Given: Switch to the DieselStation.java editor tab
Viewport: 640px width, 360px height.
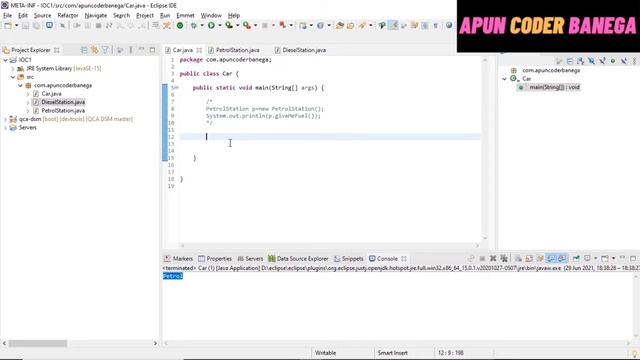Looking at the screenshot, I should click(x=300, y=50).
